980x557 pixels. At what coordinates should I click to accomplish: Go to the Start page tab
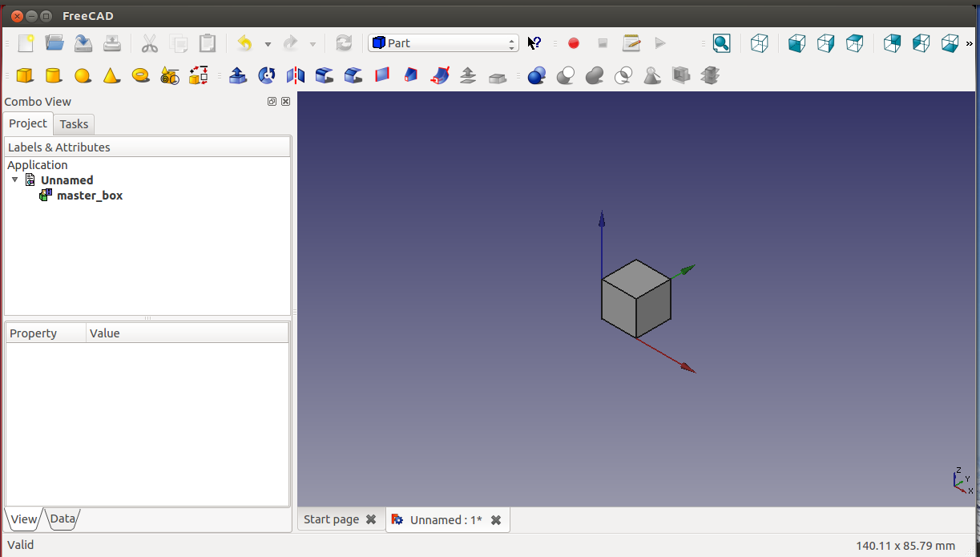(x=331, y=519)
